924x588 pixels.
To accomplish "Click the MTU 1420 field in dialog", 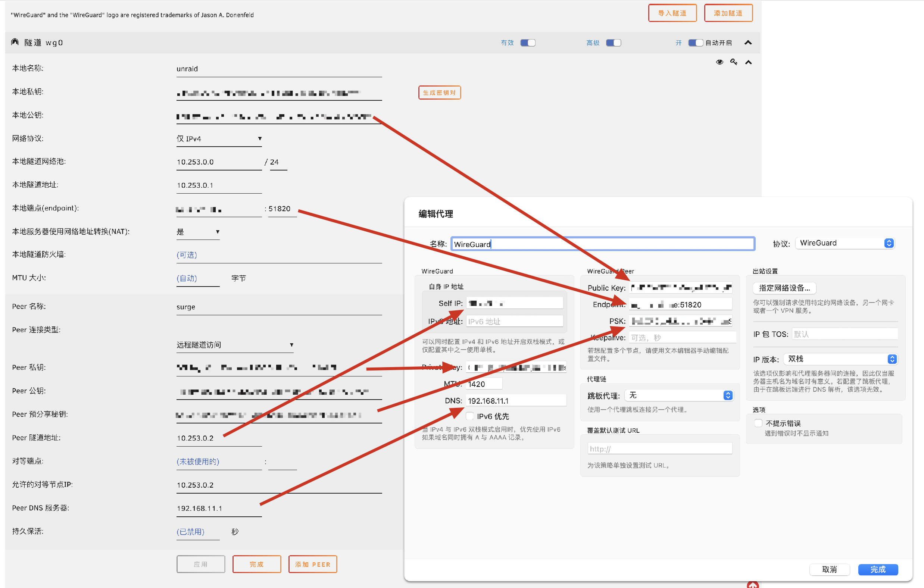I will [x=484, y=384].
